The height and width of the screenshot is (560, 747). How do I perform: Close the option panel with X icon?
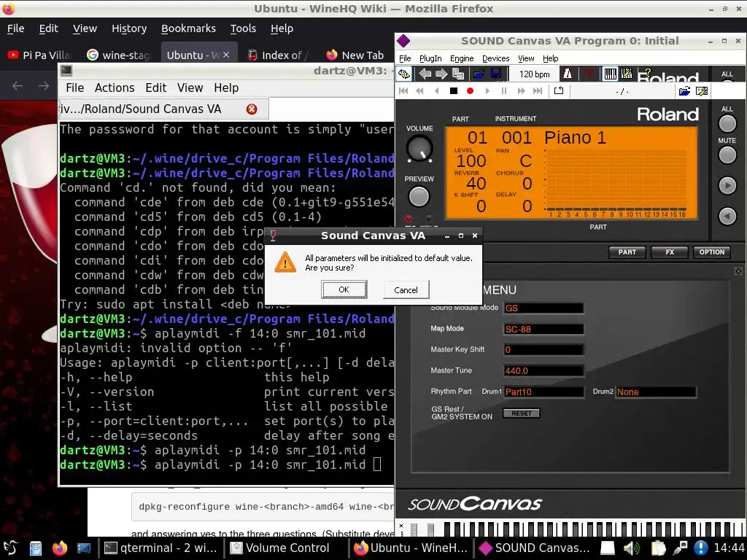738,271
